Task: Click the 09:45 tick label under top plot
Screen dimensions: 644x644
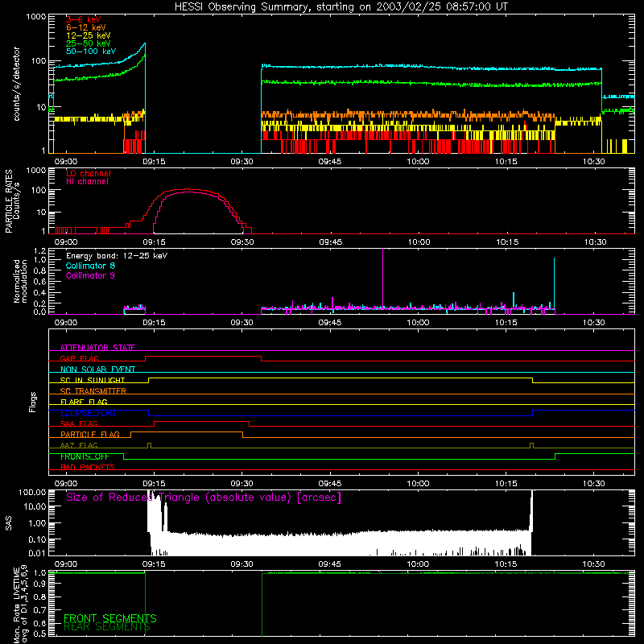Action: click(x=330, y=162)
